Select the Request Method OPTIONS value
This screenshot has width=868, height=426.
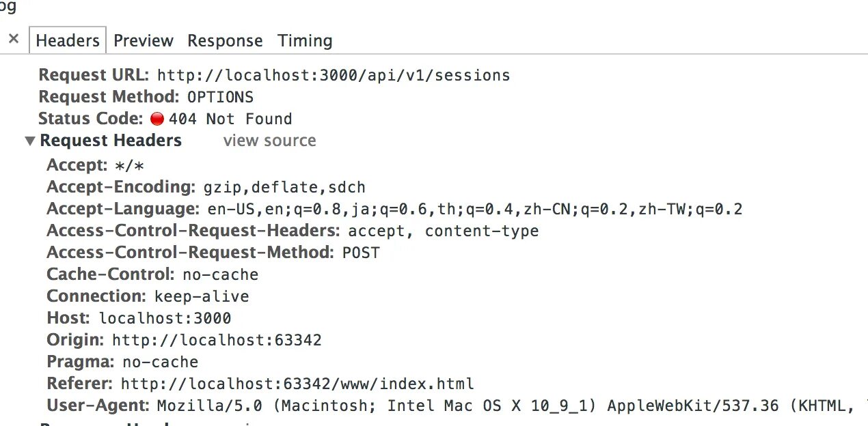coord(220,97)
